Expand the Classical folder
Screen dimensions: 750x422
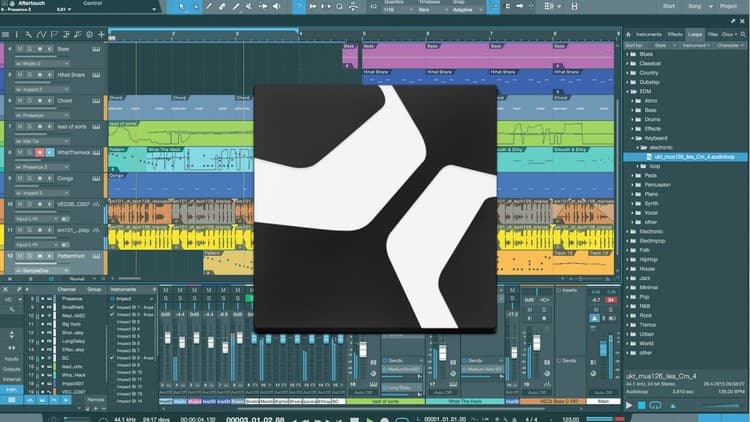(628, 64)
